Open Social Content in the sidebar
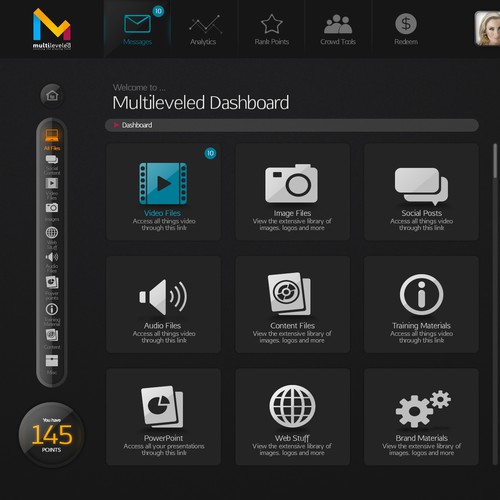Image resolution: width=500 pixels, height=500 pixels. coord(52,165)
